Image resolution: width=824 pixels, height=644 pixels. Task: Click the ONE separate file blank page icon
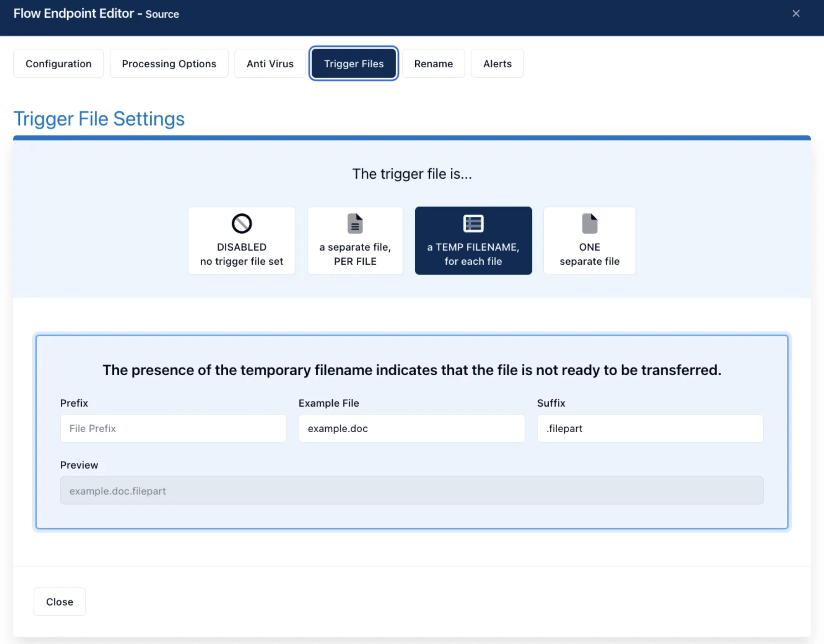[590, 224]
